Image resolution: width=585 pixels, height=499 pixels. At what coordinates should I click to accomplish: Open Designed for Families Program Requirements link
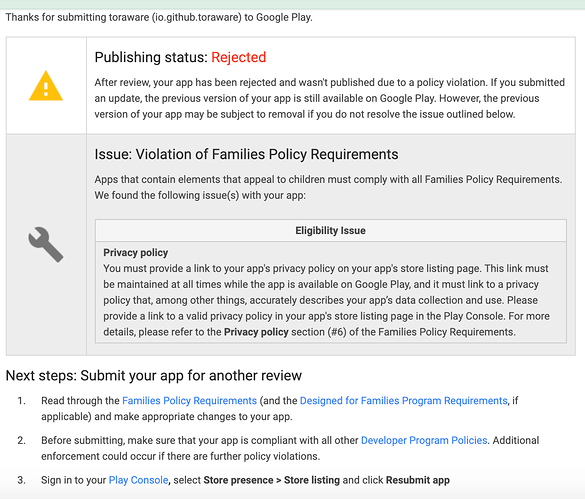404,400
